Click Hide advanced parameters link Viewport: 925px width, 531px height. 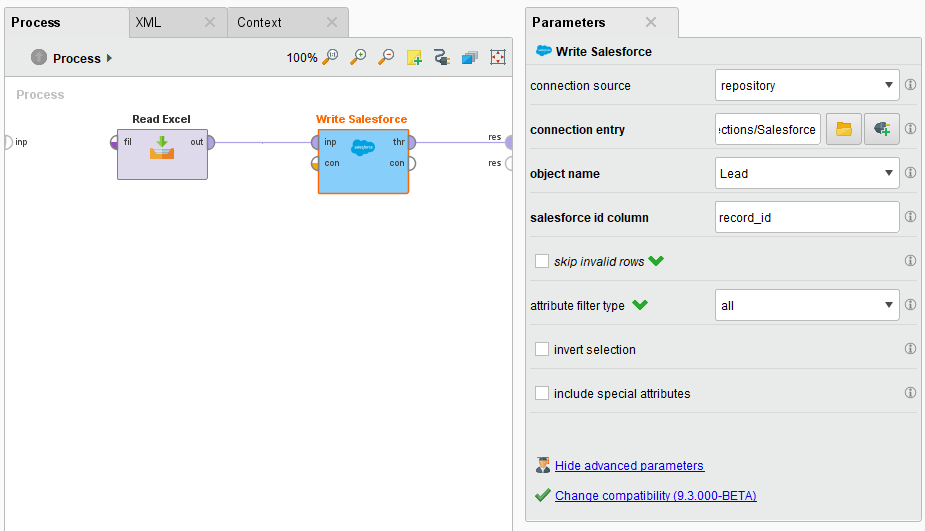click(629, 466)
